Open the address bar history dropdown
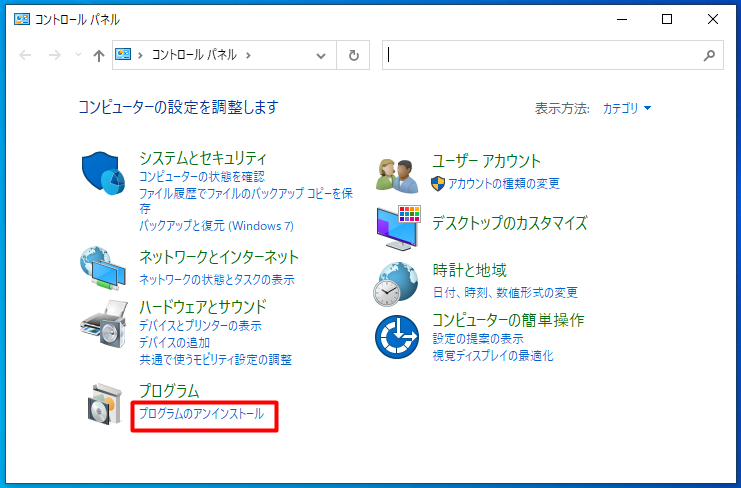This screenshot has width=741, height=488. tap(321, 56)
